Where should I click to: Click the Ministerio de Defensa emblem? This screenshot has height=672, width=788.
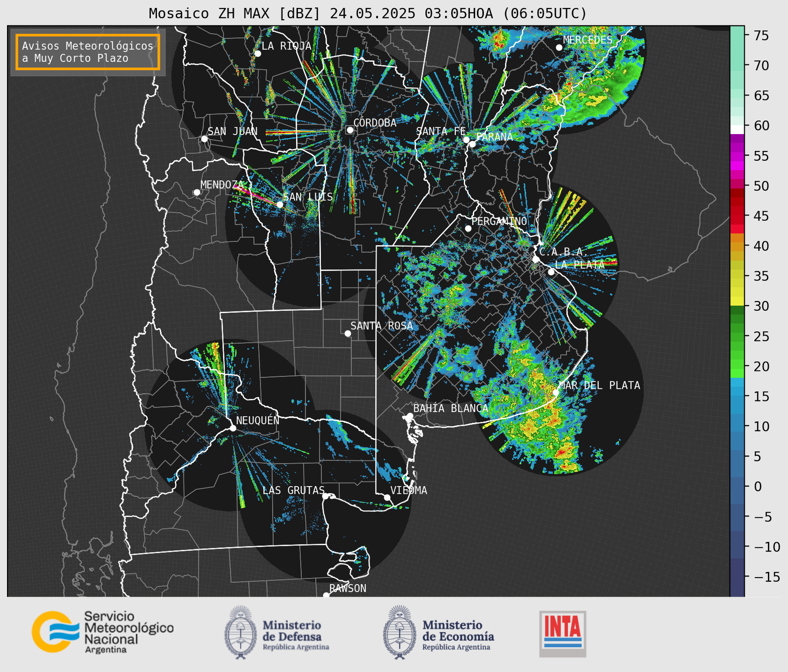pyautogui.click(x=241, y=632)
